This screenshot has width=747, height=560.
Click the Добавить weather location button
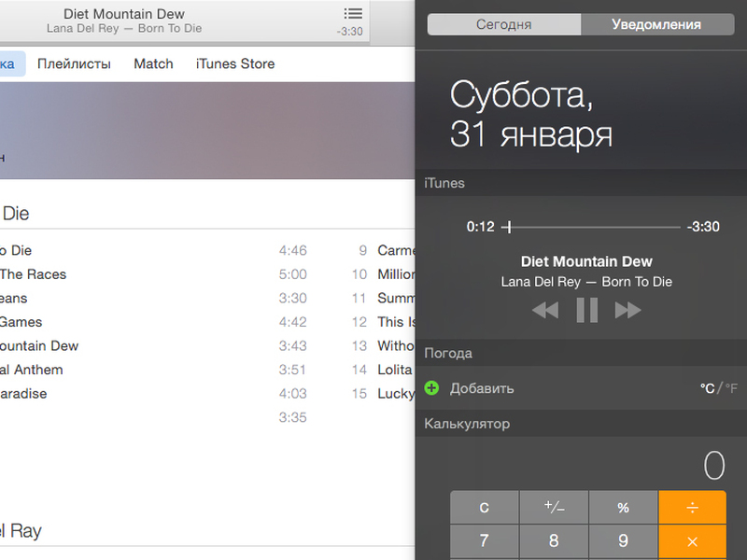point(482,388)
